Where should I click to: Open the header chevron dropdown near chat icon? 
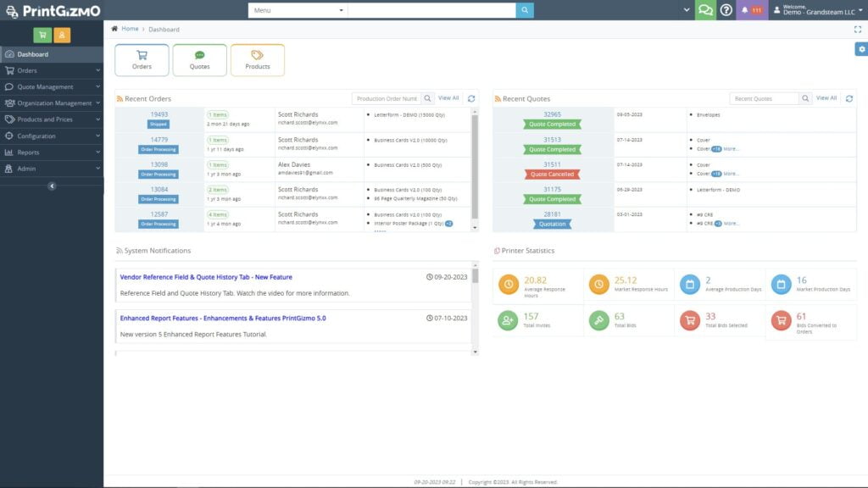pos(687,10)
